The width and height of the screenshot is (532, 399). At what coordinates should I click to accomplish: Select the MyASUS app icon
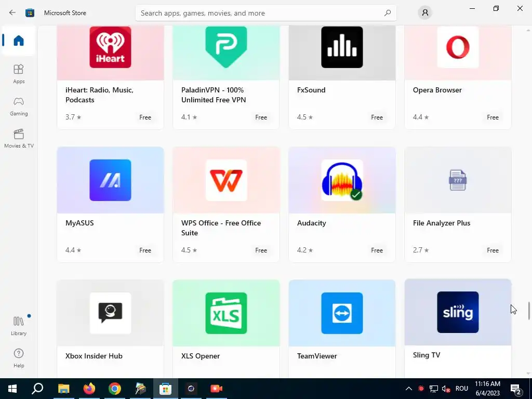(110, 180)
